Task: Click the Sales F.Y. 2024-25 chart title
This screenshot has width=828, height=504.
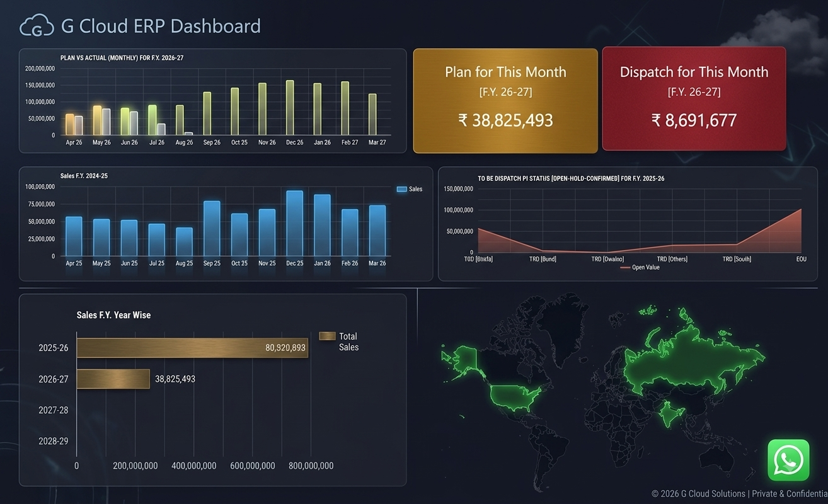Action: click(84, 176)
